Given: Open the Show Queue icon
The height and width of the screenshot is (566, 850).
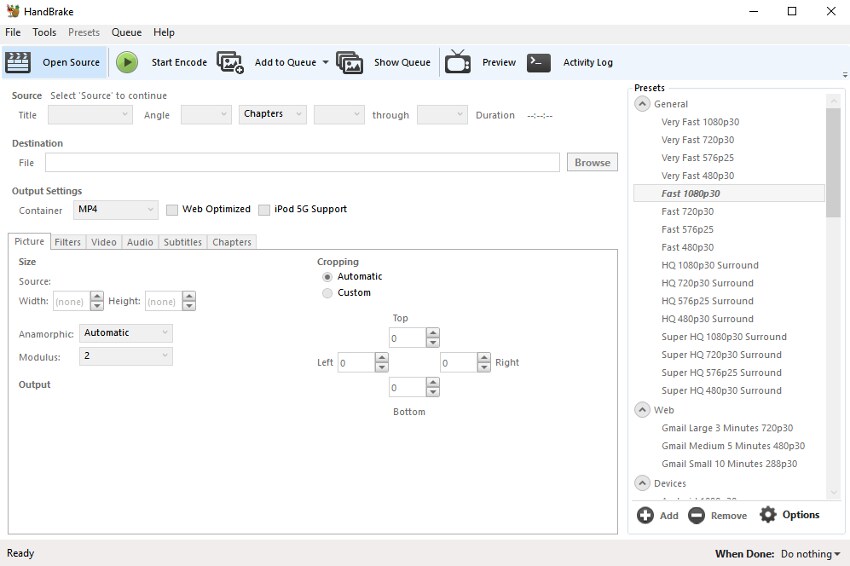Looking at the screenshot, I should [x=349, y=62].
